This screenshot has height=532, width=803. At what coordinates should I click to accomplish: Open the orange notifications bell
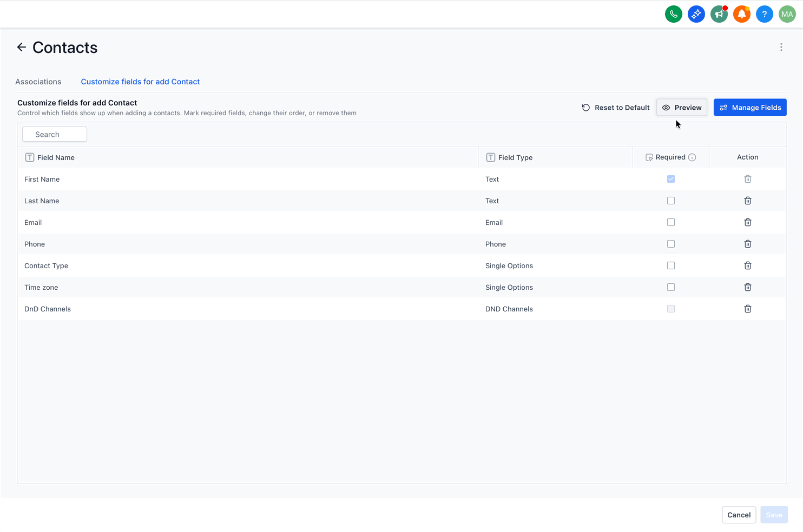[x=742, y=14]
